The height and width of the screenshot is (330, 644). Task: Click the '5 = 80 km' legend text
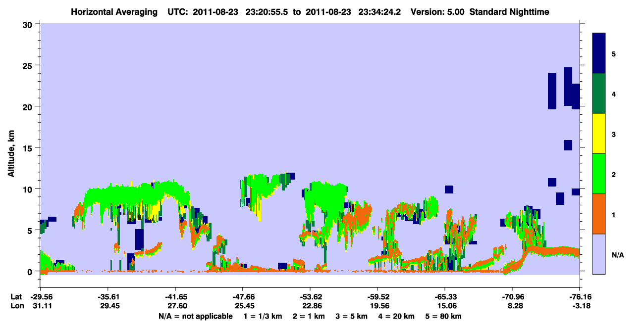click(x=443, y=316)
